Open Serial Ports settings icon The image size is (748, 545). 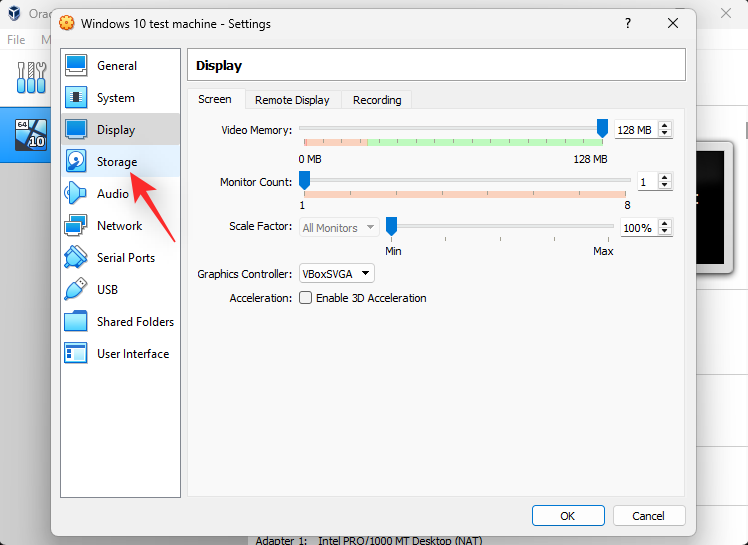click(77, 258)
